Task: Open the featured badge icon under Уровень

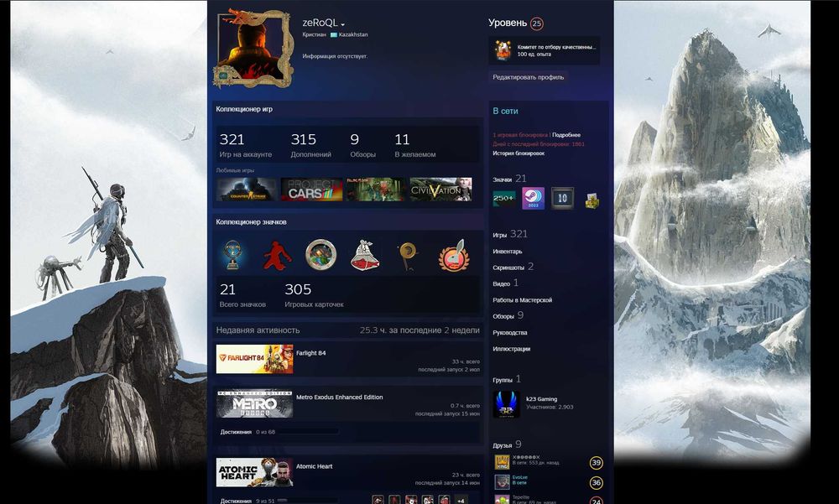Action: pyautogui.click(x=503, y=50)
